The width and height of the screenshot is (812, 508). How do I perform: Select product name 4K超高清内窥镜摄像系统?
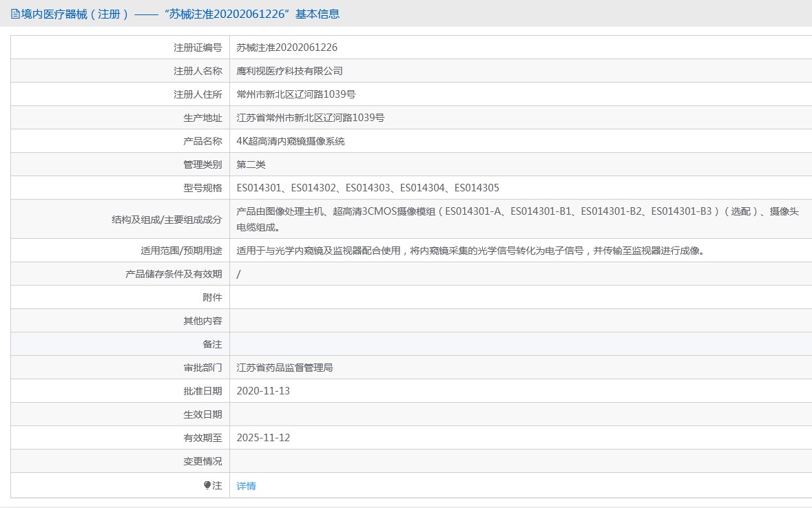[291, 141]
